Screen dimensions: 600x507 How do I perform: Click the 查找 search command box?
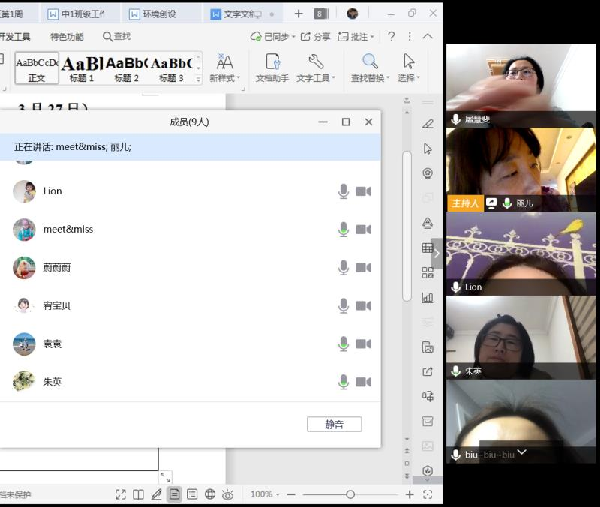pyautogui.click(x=117, y=36)
